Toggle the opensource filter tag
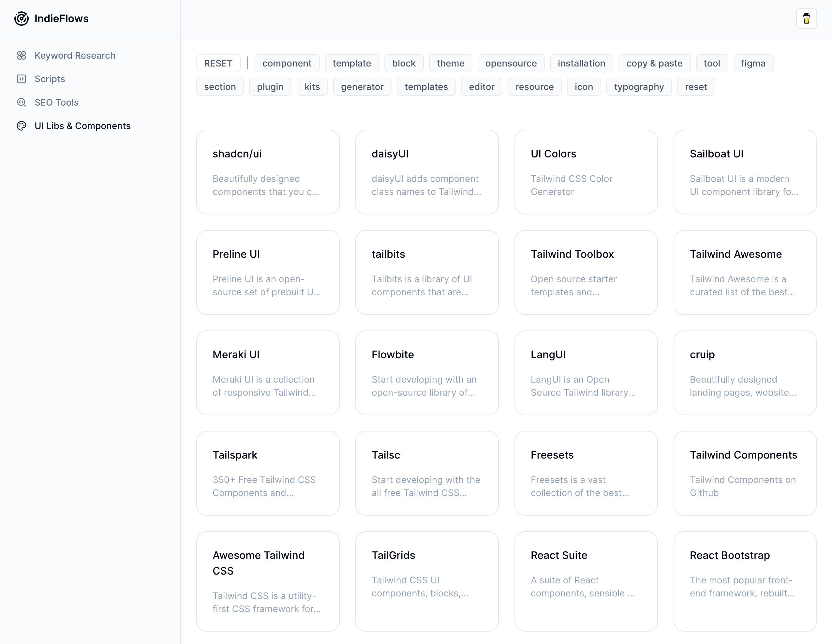 pos(511,63)
